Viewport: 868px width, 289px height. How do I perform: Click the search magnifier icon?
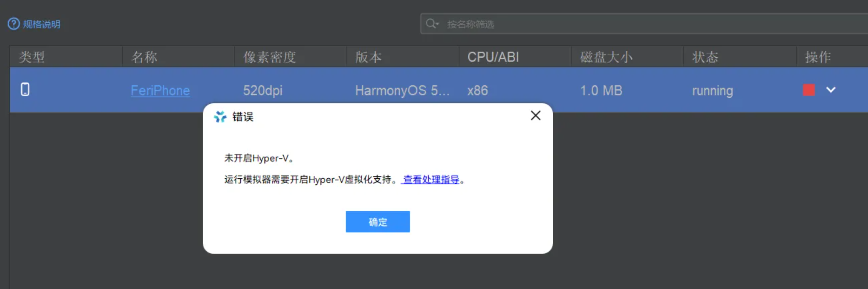tap(431, 23)
